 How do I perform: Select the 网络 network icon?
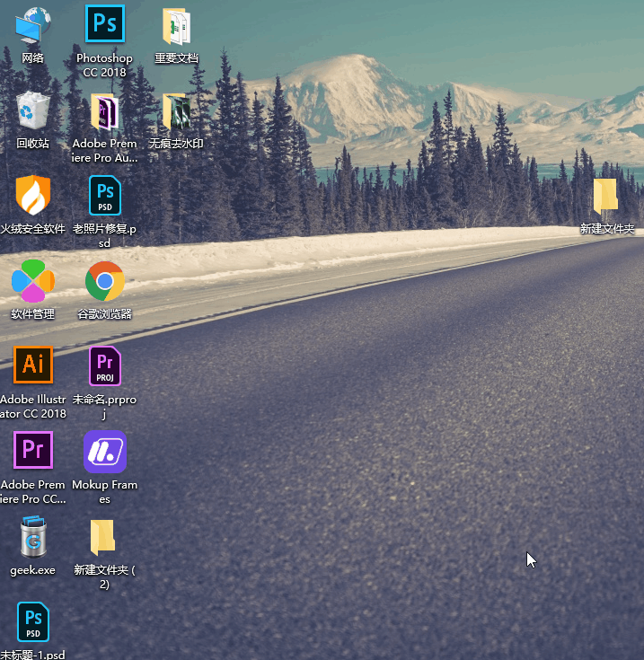click(33, 26)
